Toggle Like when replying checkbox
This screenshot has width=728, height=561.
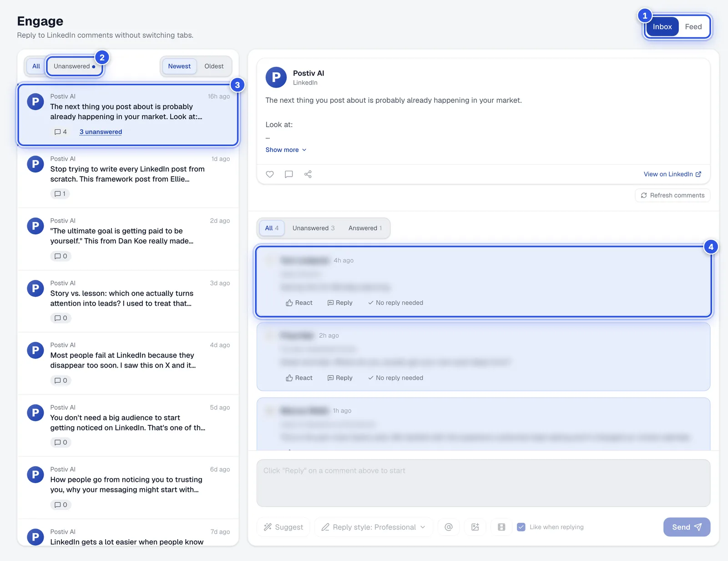[521, 527]
